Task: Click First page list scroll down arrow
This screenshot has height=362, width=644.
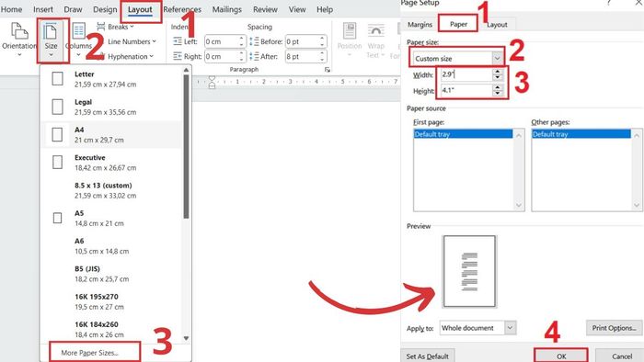Action: 518,205
